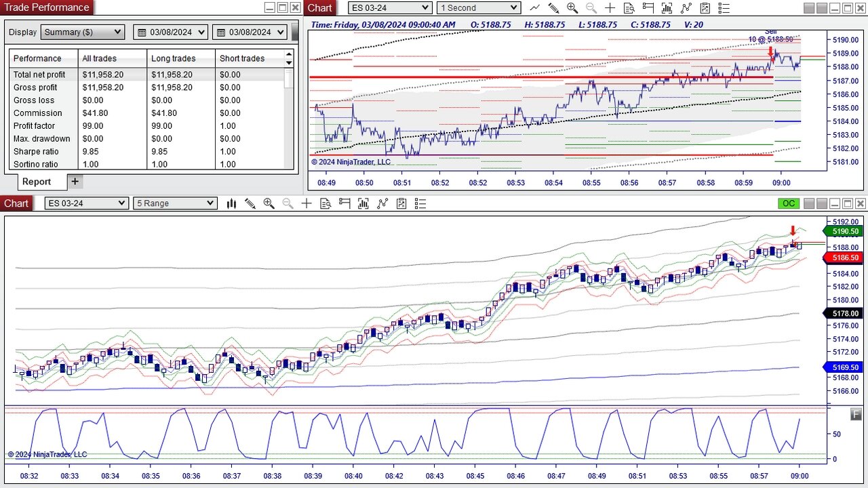The image size is (868, 488).
Task: Select the drawing tools pencil in bottom chart
Action: tap(250, 203)
